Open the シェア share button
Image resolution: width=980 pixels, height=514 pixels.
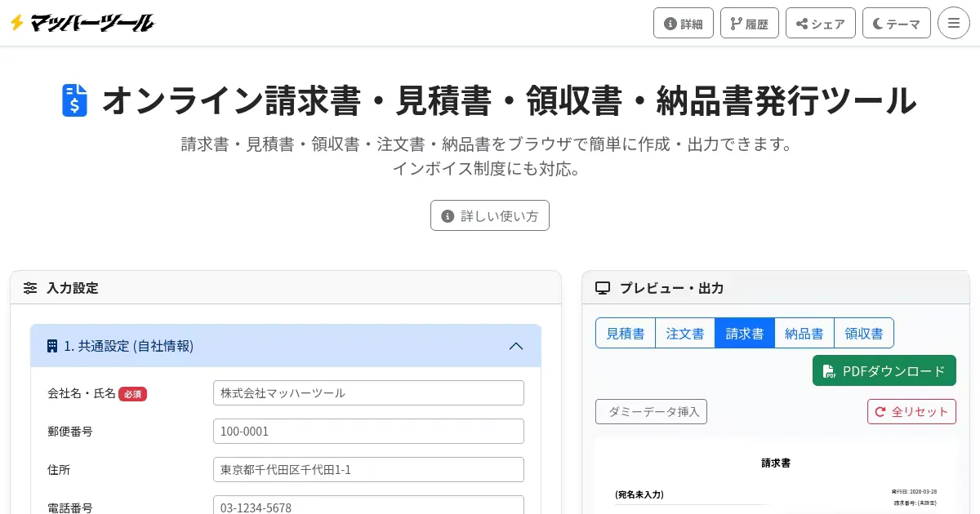tap(820, 23)
